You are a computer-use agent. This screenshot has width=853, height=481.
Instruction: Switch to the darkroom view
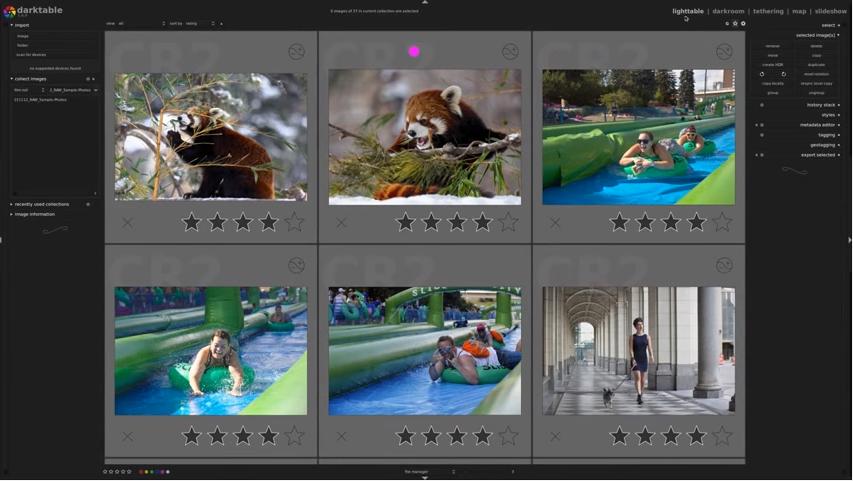click(x=728, y=11)
